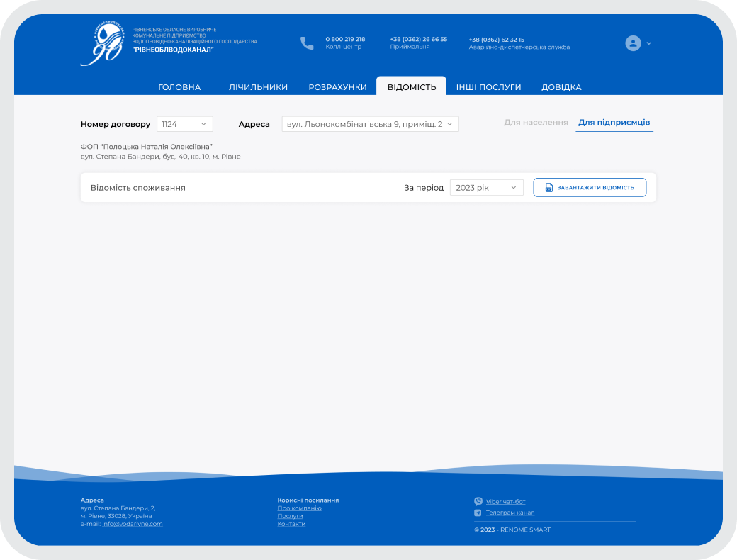Expand the chevron beside user avatar

pyautogui.click(x=649, y=43)
